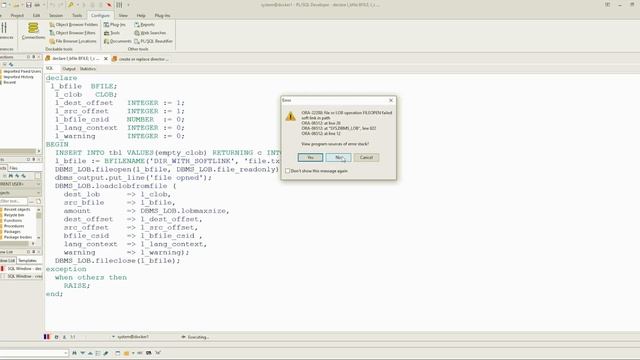Select Functions folder
Screen dimensions: 640x360
(13, 220)
